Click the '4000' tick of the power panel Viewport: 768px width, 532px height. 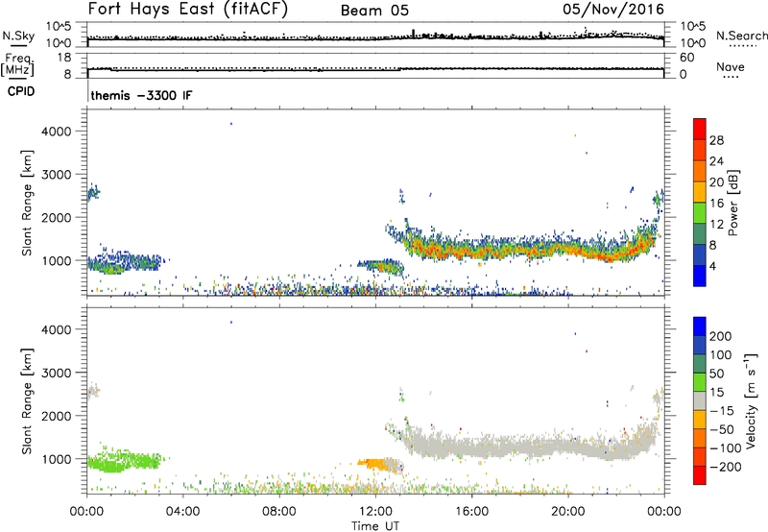(56, 132)
